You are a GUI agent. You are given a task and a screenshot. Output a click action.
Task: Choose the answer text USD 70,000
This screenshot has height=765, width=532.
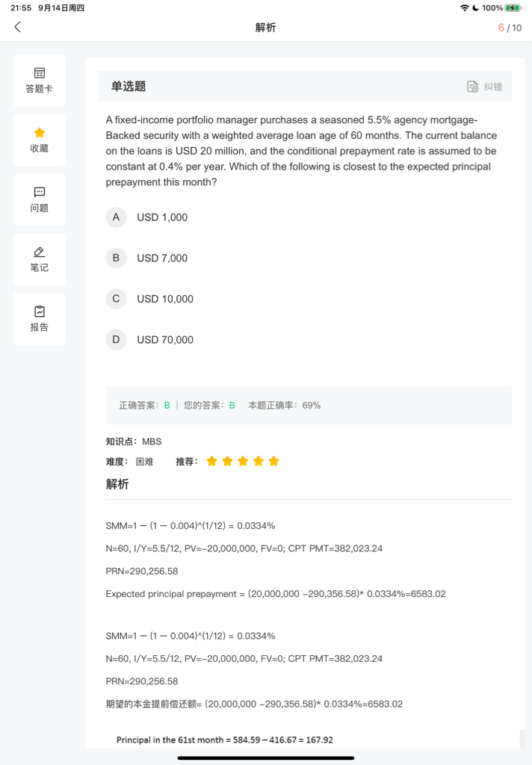click(165, 340)
